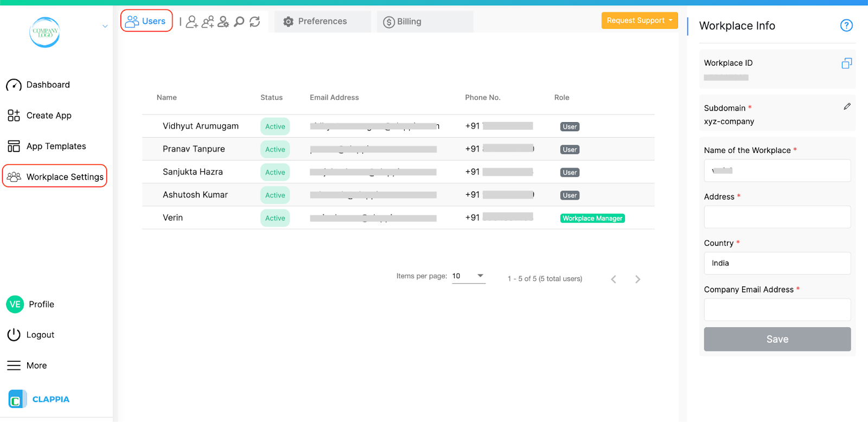
Task: Click the Address input field
Action: point(777,217)
